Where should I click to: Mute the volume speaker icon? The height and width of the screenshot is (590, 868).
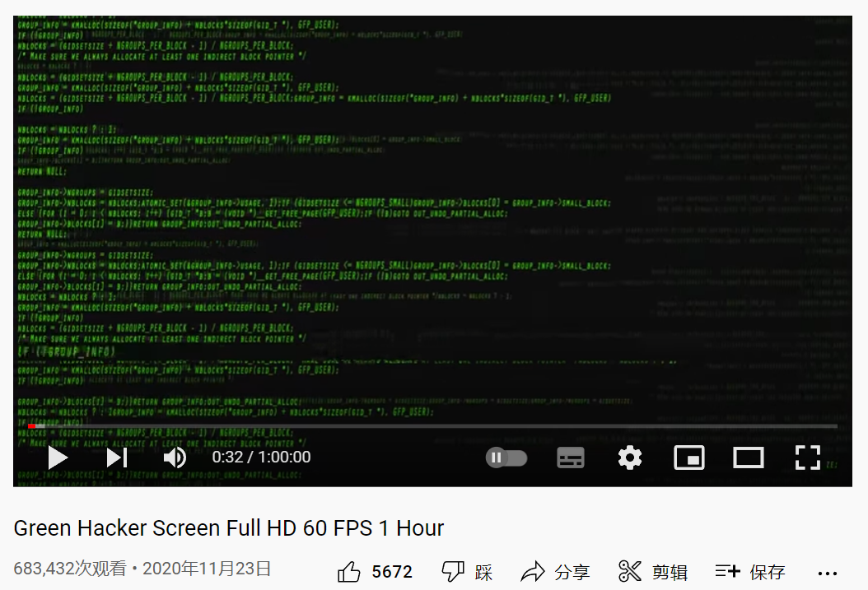(175, 458)
